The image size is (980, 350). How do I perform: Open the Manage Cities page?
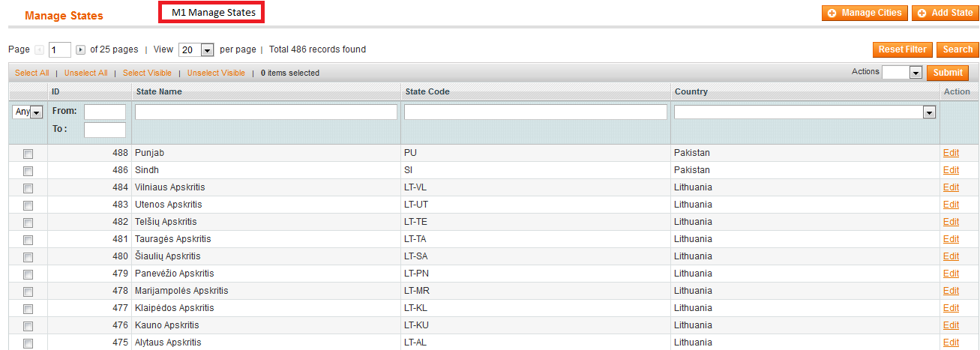[x=865, y=13]
